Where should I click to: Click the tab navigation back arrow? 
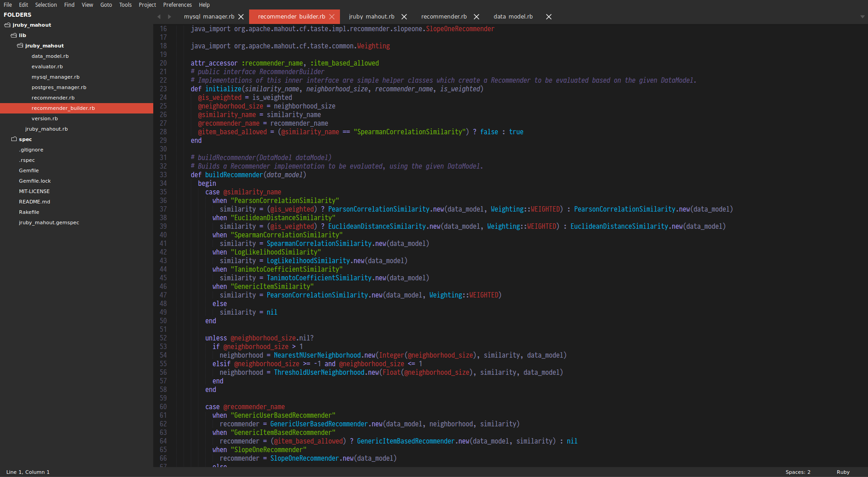pos(159,16)
